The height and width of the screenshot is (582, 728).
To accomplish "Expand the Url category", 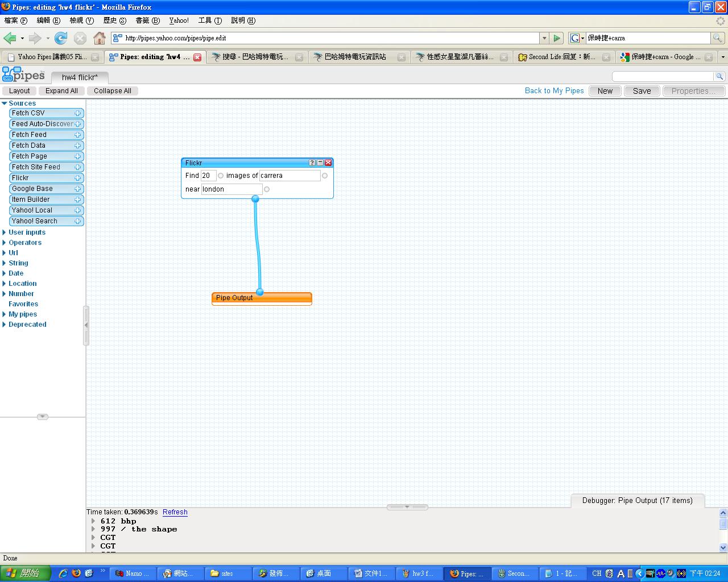I will click(5, 253).
